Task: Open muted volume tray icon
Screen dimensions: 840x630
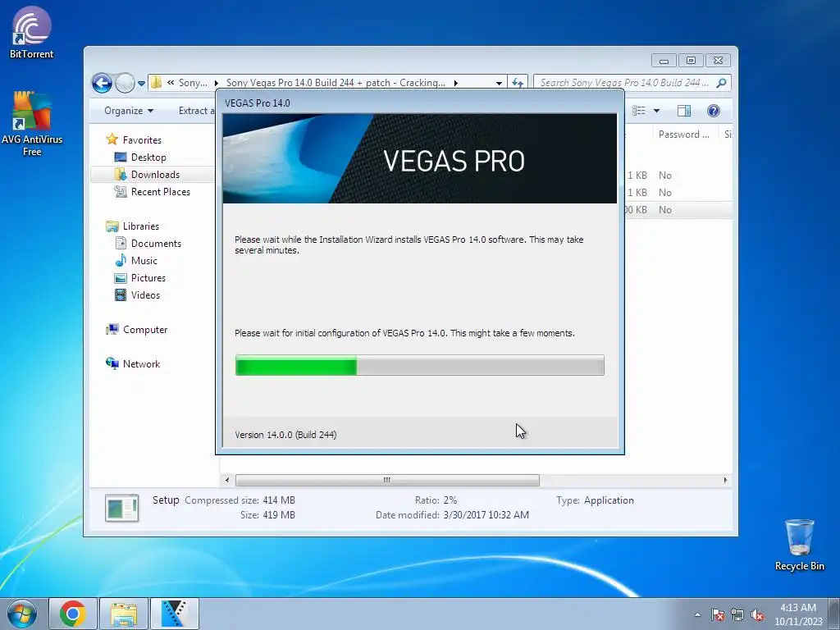Action: (757, 614)
